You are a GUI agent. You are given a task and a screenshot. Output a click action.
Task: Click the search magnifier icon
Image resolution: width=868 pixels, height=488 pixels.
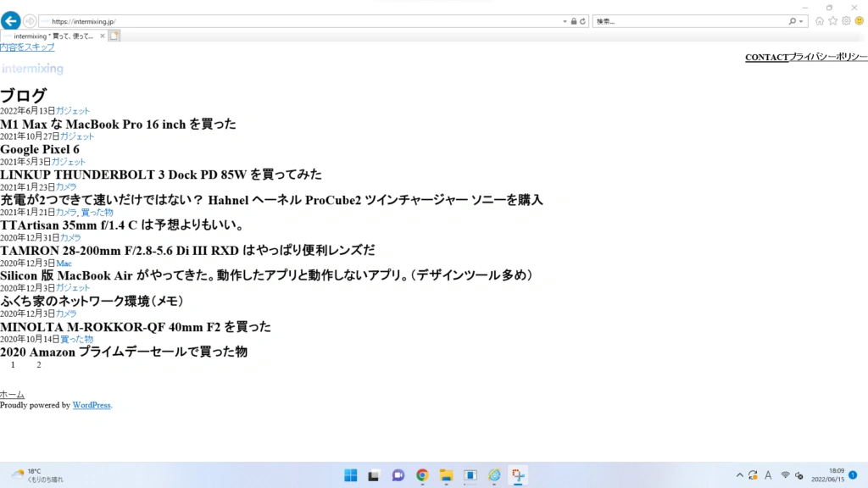[793, 21]
